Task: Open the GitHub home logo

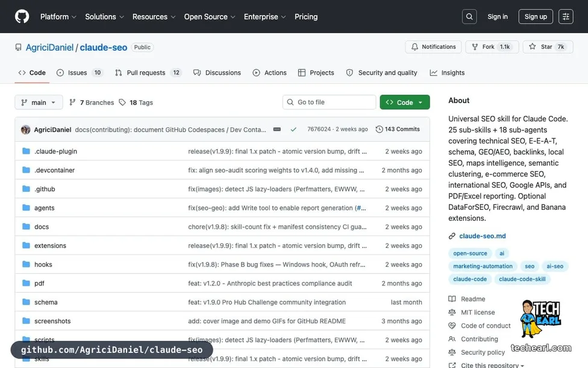Action: [22, 16]
